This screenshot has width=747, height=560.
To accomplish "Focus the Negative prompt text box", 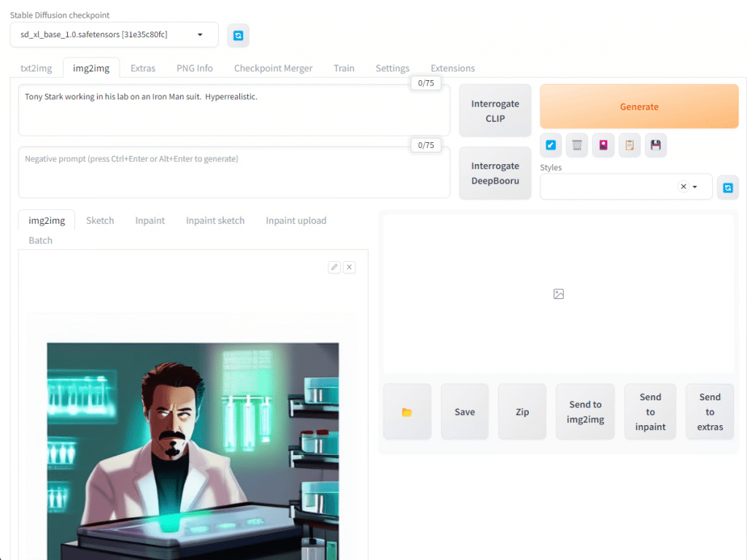I will 234,172.
